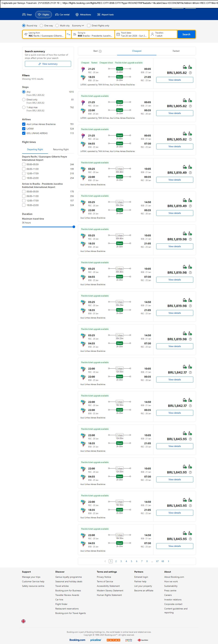Switch to the Fastest results tab
The height and width of the screenshot is (644, 218).
pyautogui.click(x=176, y=51)
